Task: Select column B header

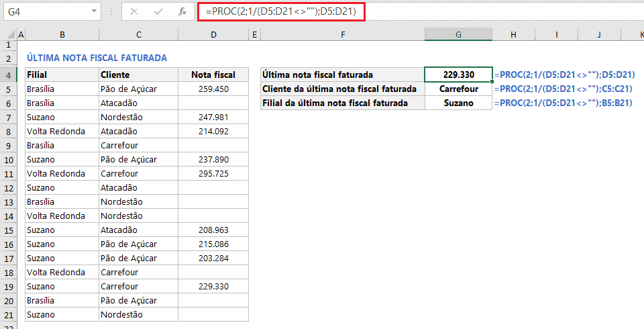Action: 62,34
